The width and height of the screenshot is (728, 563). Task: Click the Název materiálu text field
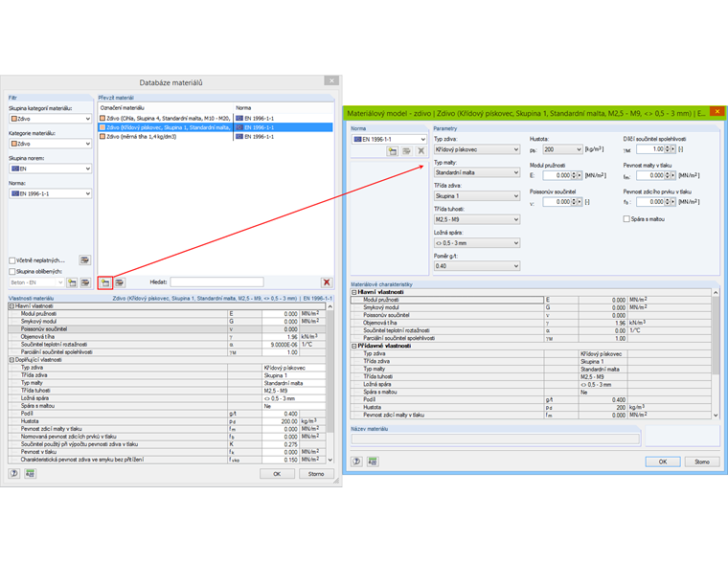point(495,439)
